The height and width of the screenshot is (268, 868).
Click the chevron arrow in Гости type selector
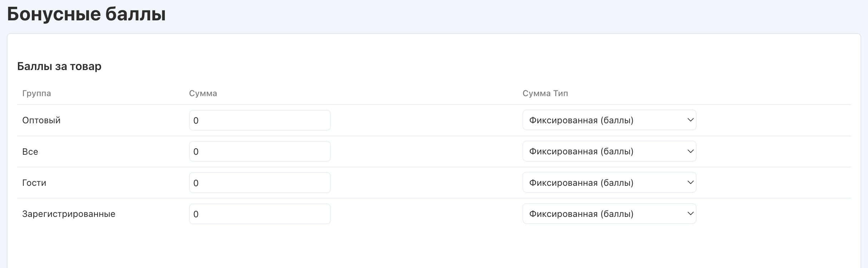point(690,182)
